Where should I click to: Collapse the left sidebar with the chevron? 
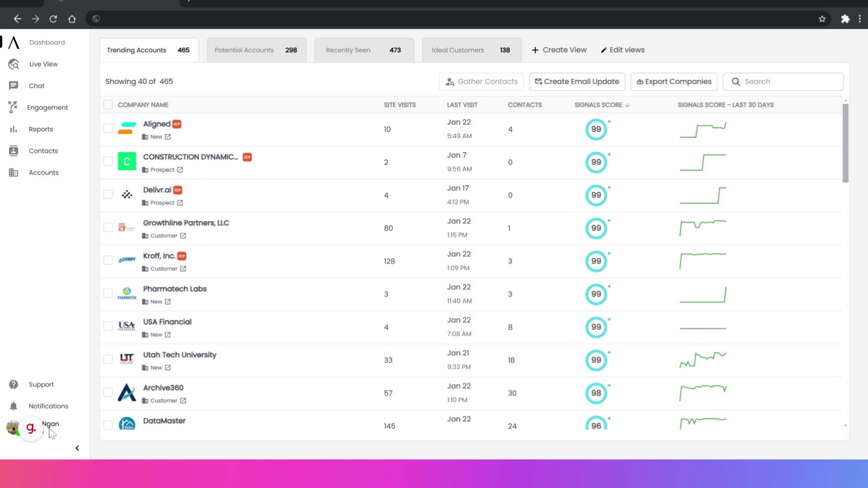tap(77, 448)
